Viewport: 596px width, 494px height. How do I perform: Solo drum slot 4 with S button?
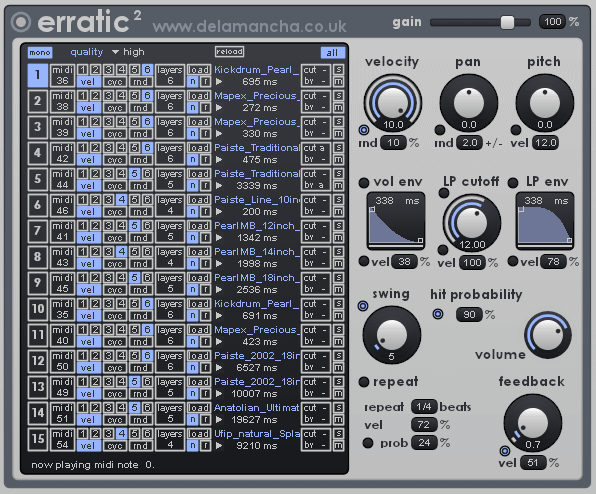click(338, 147)
